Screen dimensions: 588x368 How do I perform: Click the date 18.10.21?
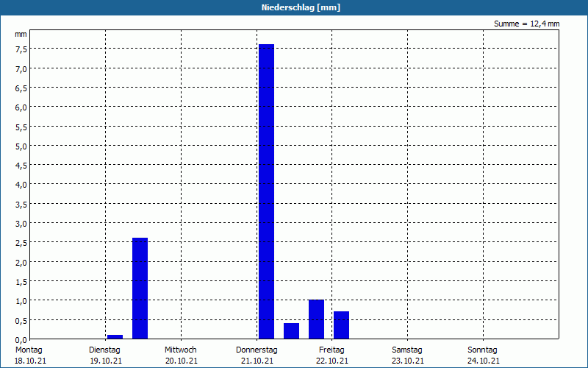pyautogui.click(x=30, y=361)
